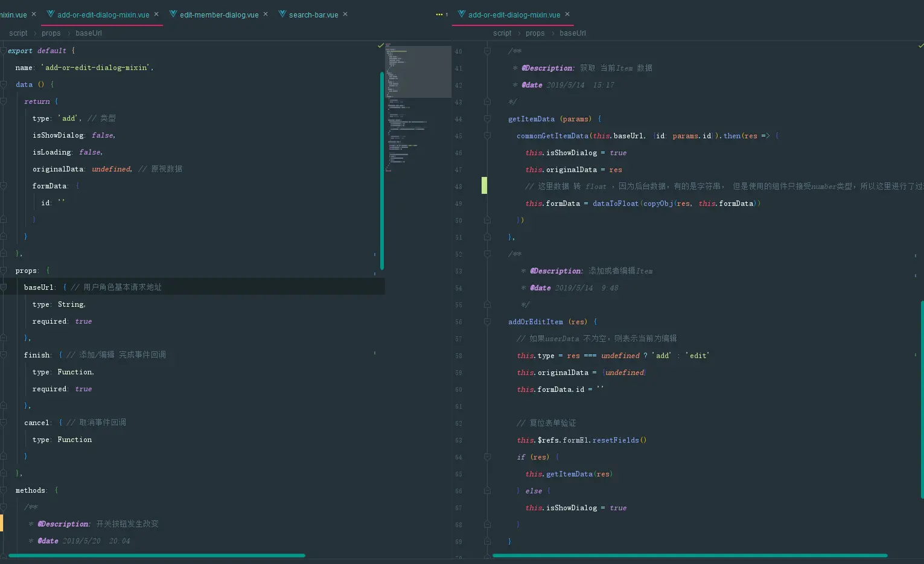Collapse the 'baseUrl: {' fold marker

3,287
